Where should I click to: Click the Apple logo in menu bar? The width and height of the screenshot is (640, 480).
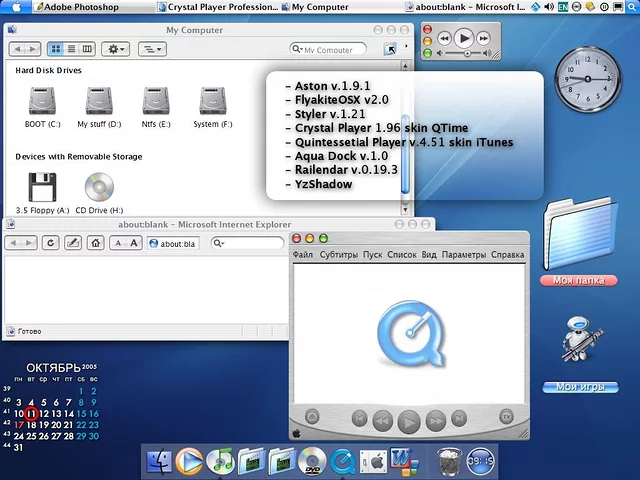tap(16, 7)
